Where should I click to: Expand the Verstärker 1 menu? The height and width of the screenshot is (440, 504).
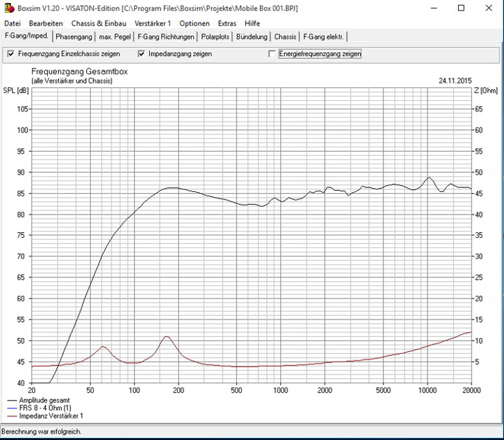tap(153, 24)
